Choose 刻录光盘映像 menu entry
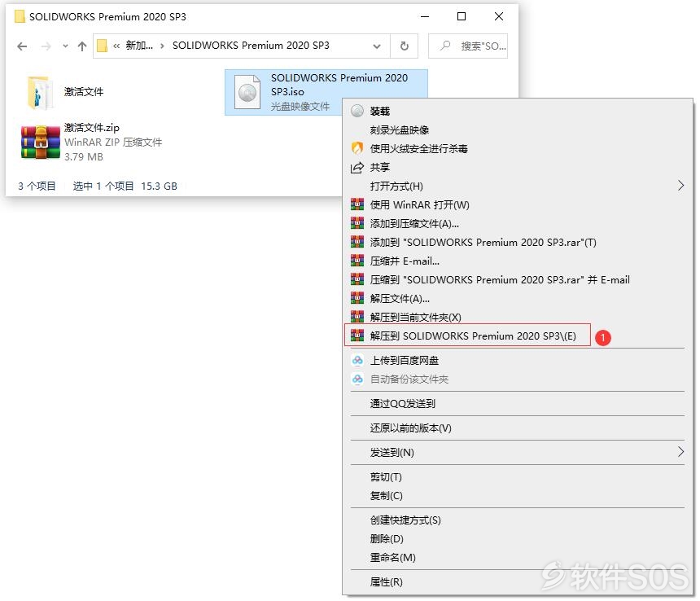This screenshot has width=700, height=601. pyautogui.click(x=518, y=130)
